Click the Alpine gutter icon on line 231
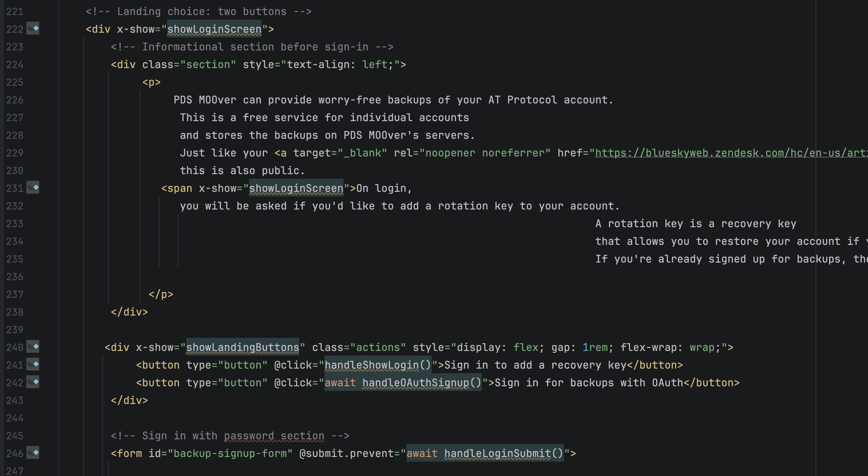This screenshot has width=868, height=476. (33, 188)
